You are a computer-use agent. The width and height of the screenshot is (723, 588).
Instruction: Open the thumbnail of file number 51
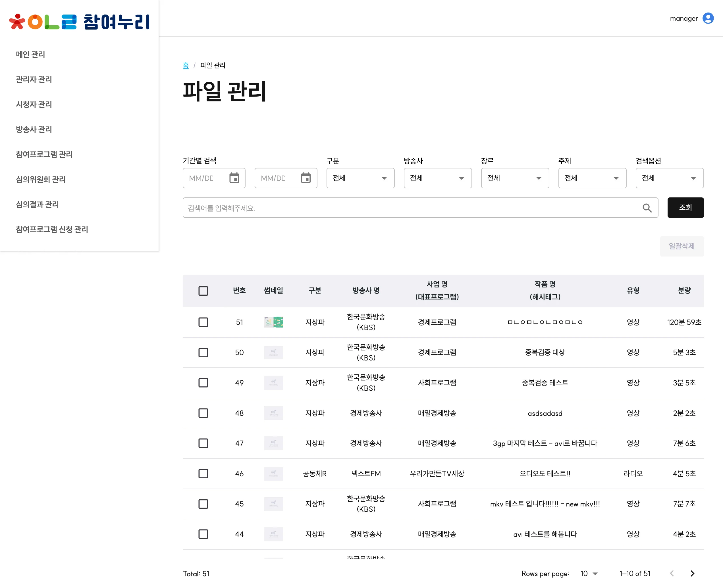[x=273, y=322]
